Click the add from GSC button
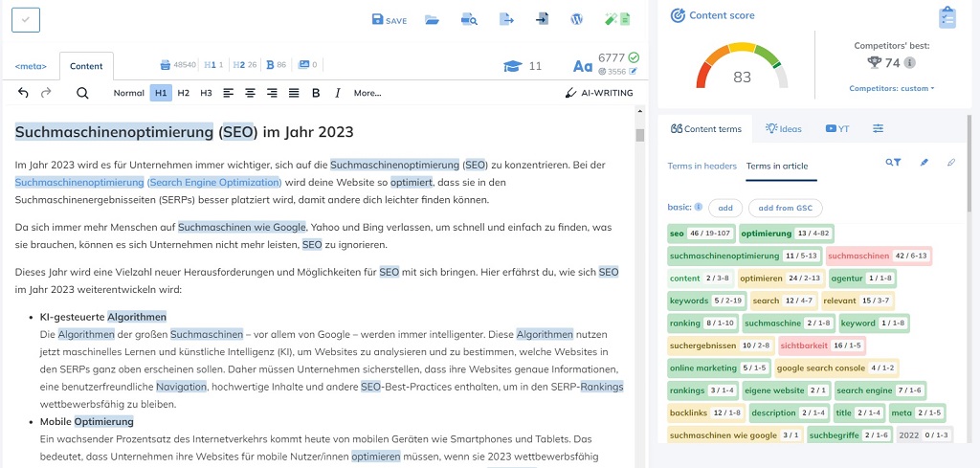This screenshot has width=980, height=468. (786, 208)
